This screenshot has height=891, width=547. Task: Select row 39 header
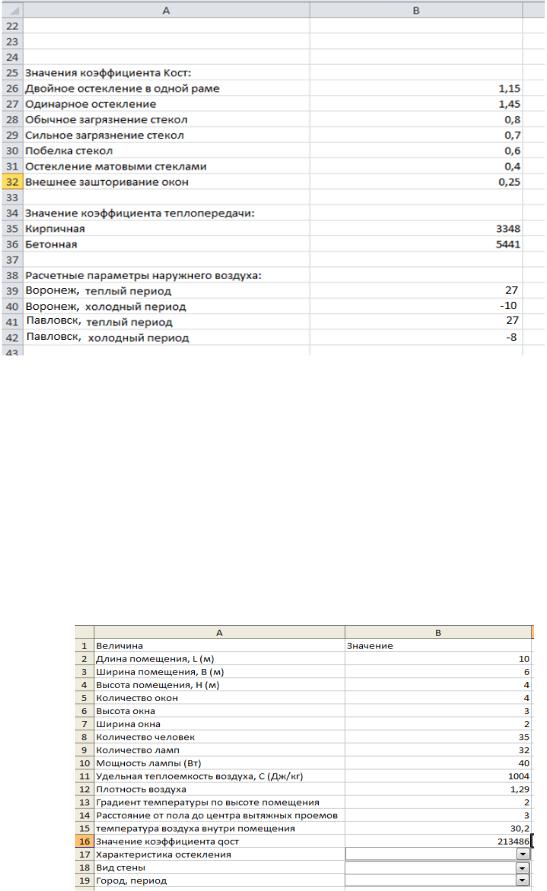[x=12, y=290]
